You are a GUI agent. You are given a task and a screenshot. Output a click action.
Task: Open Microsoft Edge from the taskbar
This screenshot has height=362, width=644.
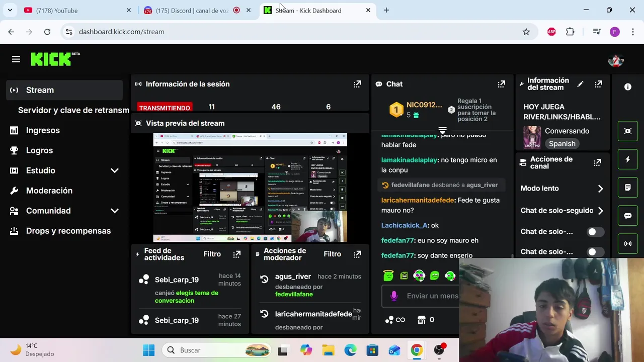[x=350, y=350]
